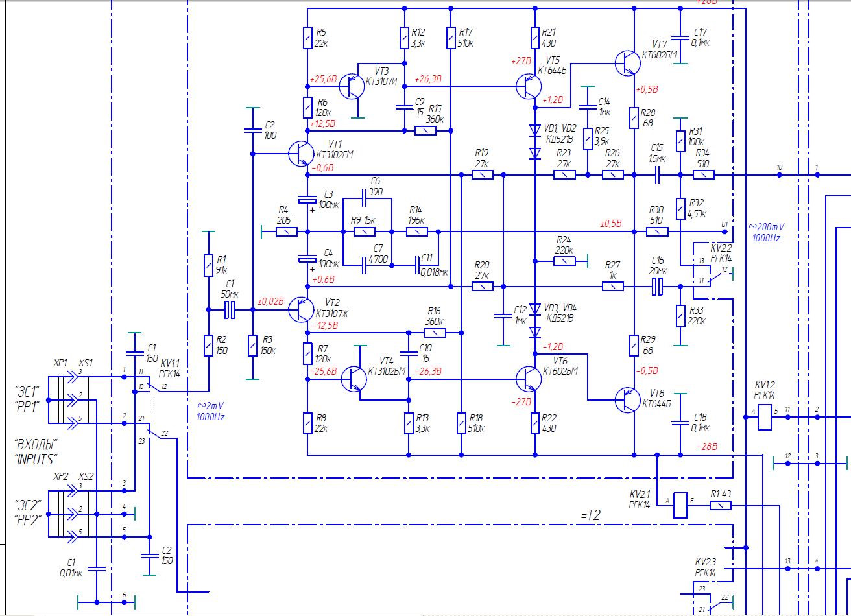Click the R15 360к resistor label
This screenshot has width=851, height=616.
[435, 114]
